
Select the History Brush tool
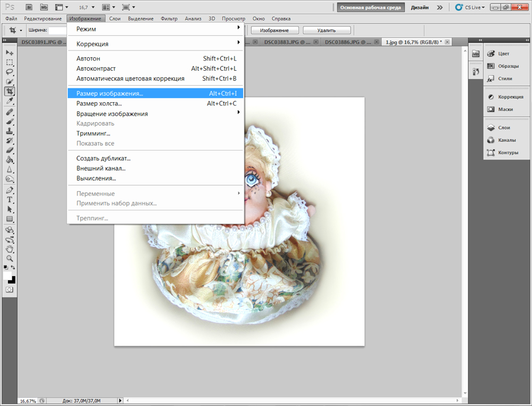(10, 140)
